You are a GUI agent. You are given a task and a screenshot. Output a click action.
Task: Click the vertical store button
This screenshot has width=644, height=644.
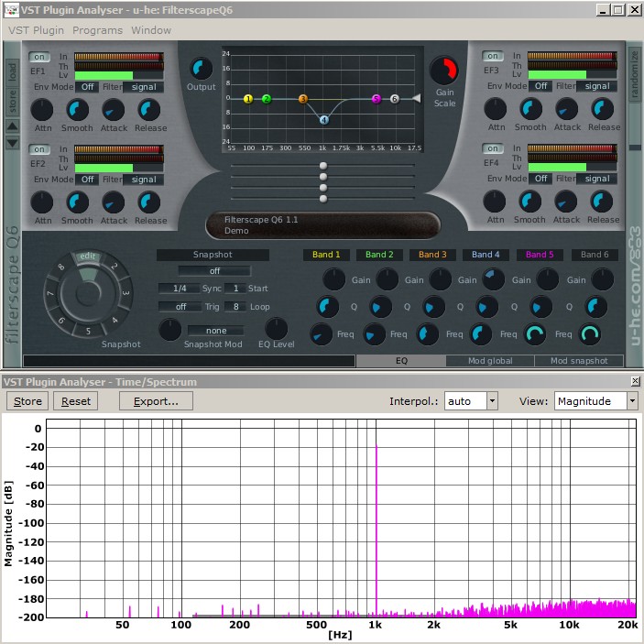12,102
